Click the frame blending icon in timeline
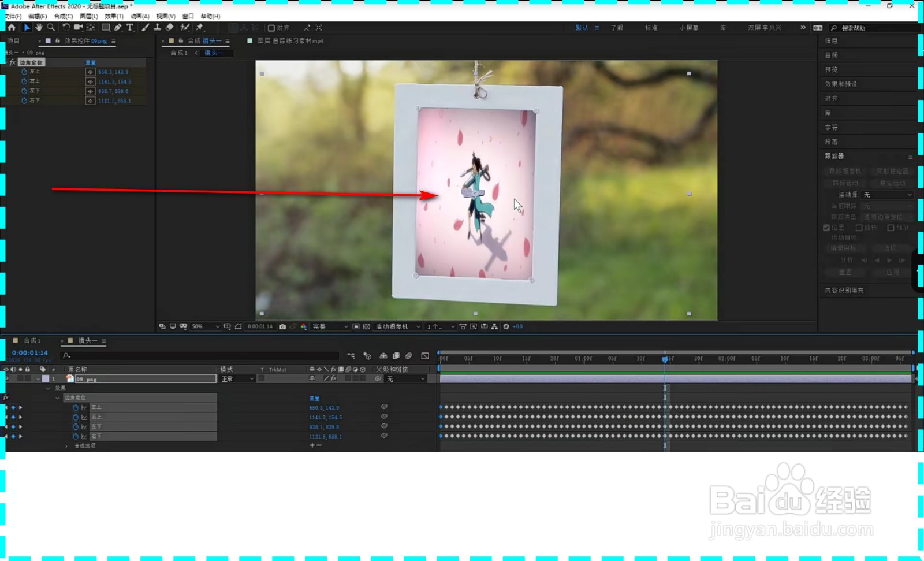This screenshot has height=561, width=924. pos(396,356)
